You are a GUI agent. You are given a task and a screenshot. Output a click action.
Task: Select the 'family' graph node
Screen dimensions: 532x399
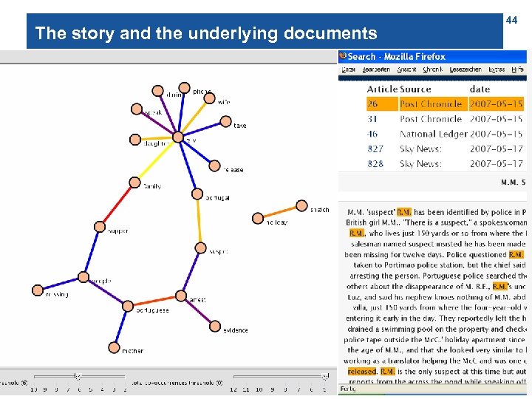(134, 183)
